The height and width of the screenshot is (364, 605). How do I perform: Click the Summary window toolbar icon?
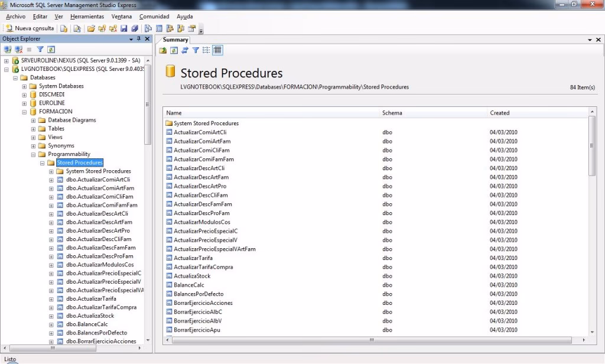[x=159, y=28]
